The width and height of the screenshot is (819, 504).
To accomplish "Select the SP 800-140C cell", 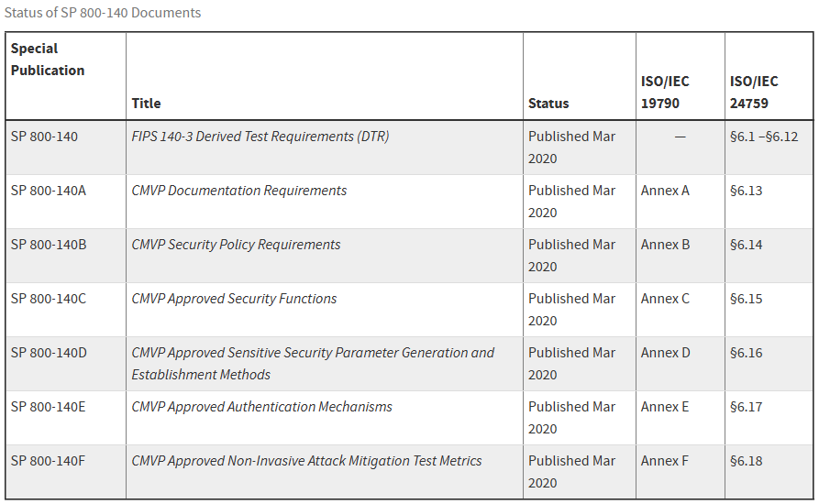I will coord(49,299).
